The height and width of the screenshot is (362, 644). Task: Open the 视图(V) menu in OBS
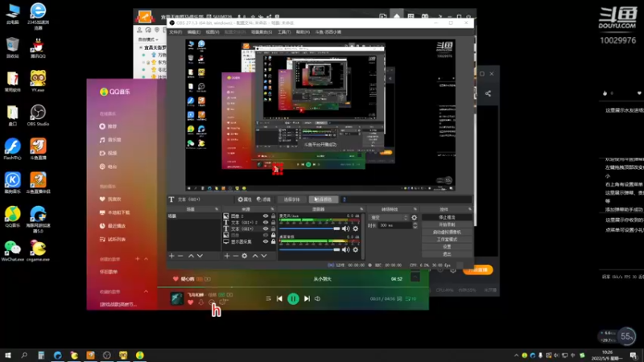213,32
